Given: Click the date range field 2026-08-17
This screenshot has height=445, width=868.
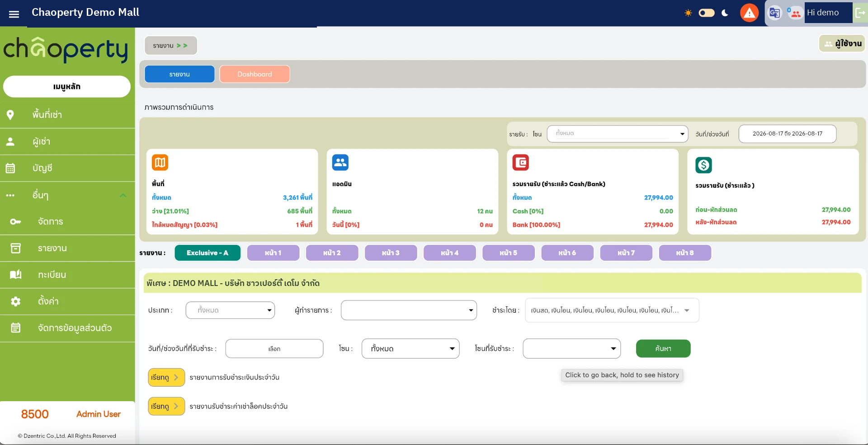Looking at the screenshot, I should (x=787, y=134).
